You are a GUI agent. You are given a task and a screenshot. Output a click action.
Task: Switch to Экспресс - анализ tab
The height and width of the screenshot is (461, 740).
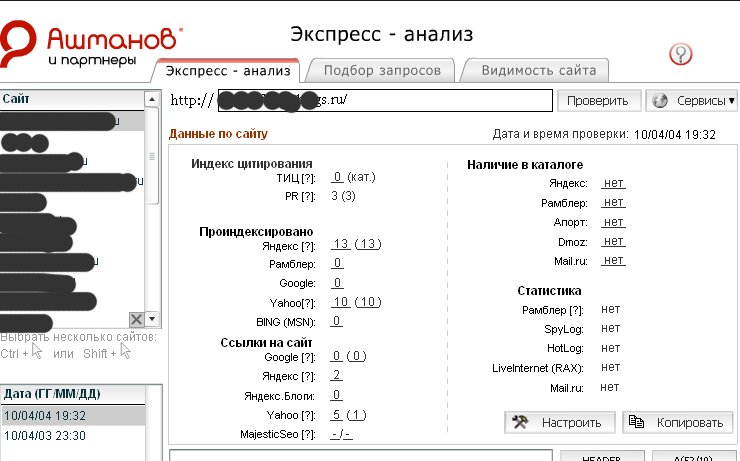coord(228,71)
